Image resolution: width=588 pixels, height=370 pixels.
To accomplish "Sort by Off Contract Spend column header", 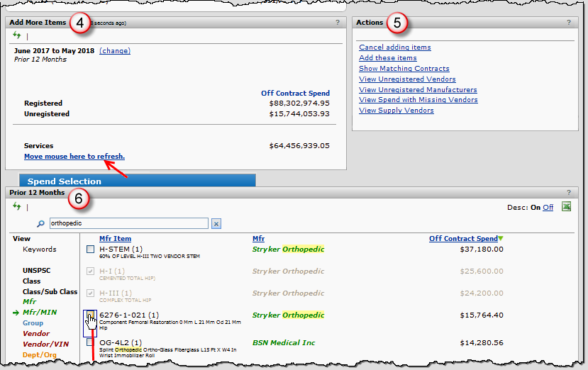I will (x=463, y=239).
